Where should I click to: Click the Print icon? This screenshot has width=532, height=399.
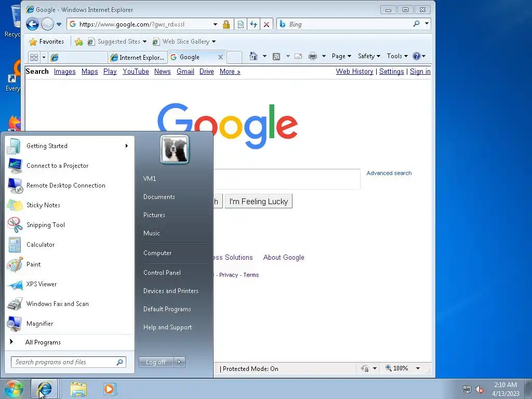pos(312,56)
